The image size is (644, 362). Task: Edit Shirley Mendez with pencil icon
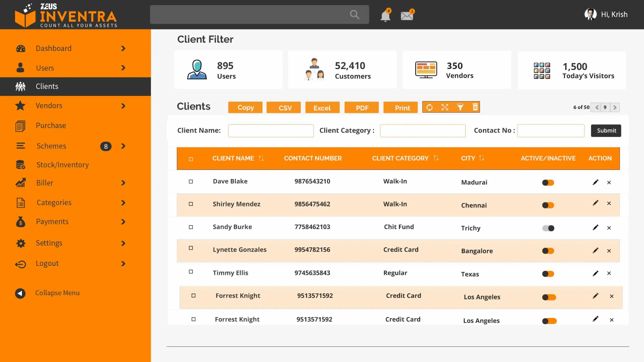(x=595, y=203)
